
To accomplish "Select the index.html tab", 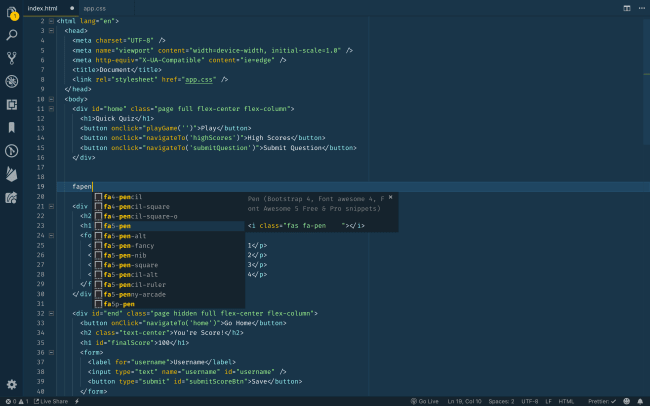I will 42,8.
